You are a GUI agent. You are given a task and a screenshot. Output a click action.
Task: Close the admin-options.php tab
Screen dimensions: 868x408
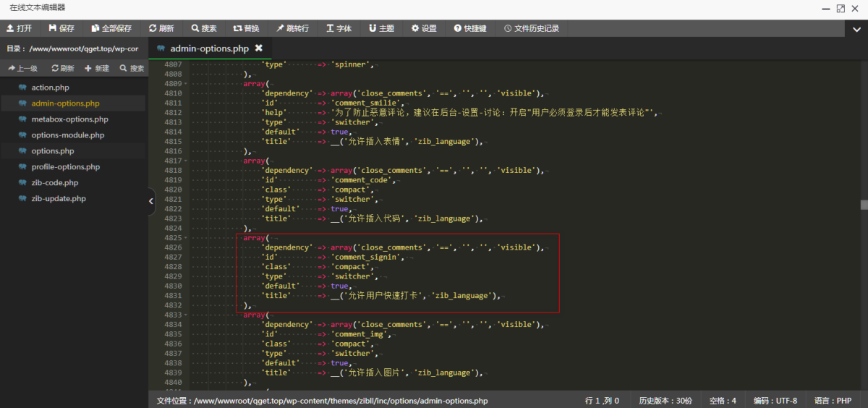[x=259, y=48]
